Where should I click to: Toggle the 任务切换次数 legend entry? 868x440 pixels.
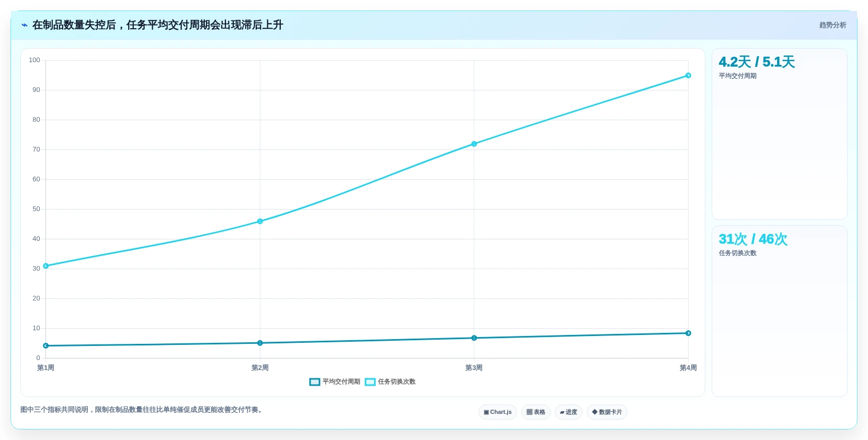[390, 382]
